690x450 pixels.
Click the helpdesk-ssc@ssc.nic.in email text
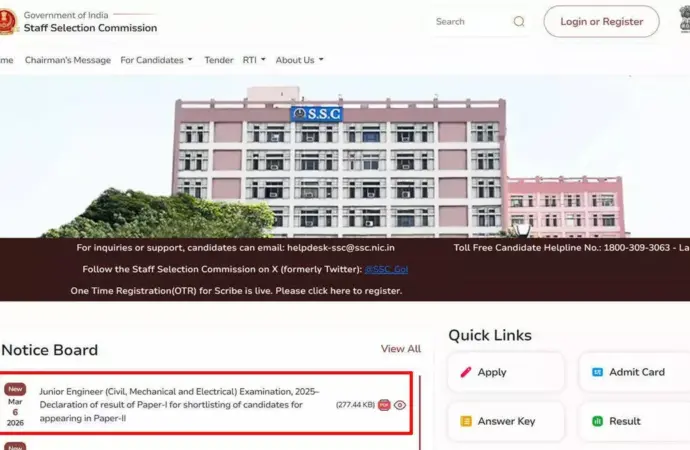tap(341, 248)
